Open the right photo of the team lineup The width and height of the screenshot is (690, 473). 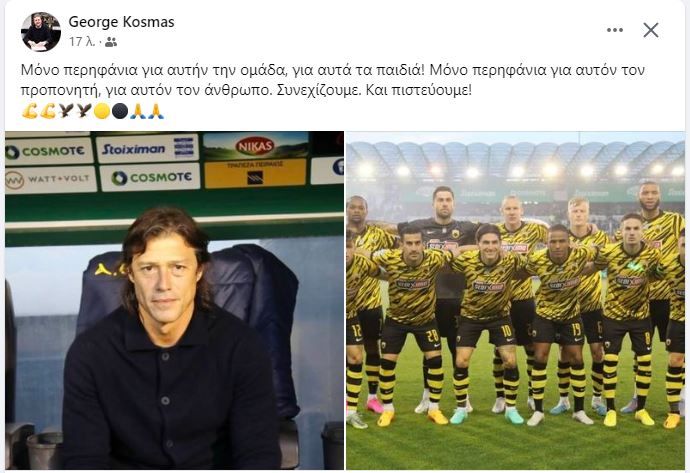[515, 300]
